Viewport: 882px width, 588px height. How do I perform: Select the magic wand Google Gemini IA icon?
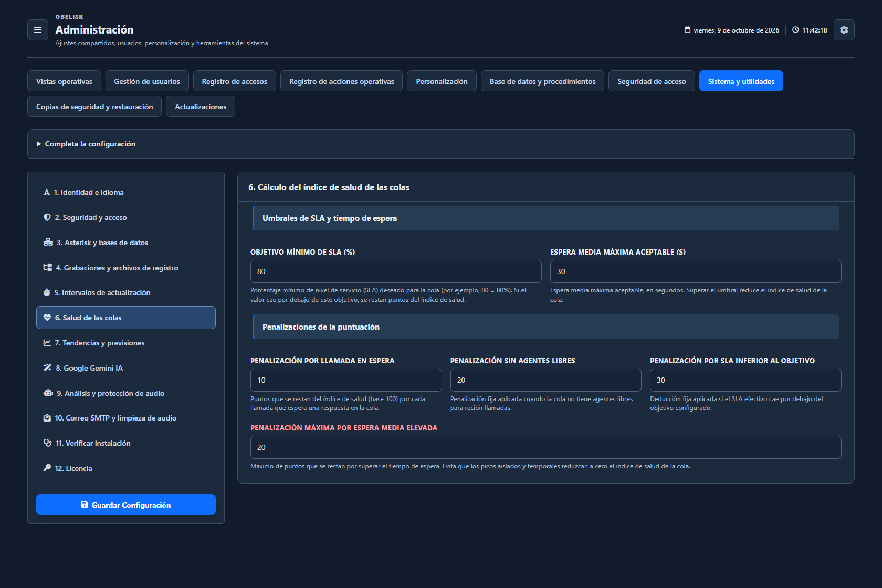coord(47,368)
